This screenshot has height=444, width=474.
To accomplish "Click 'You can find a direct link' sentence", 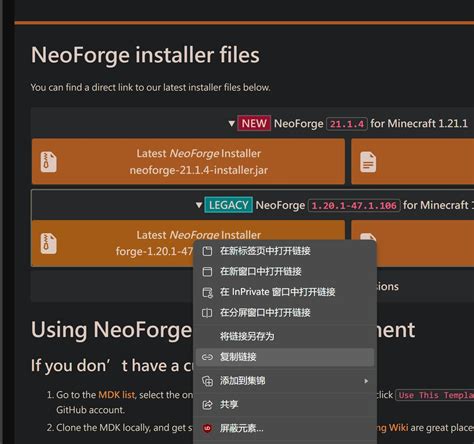I will coord(150,88).
